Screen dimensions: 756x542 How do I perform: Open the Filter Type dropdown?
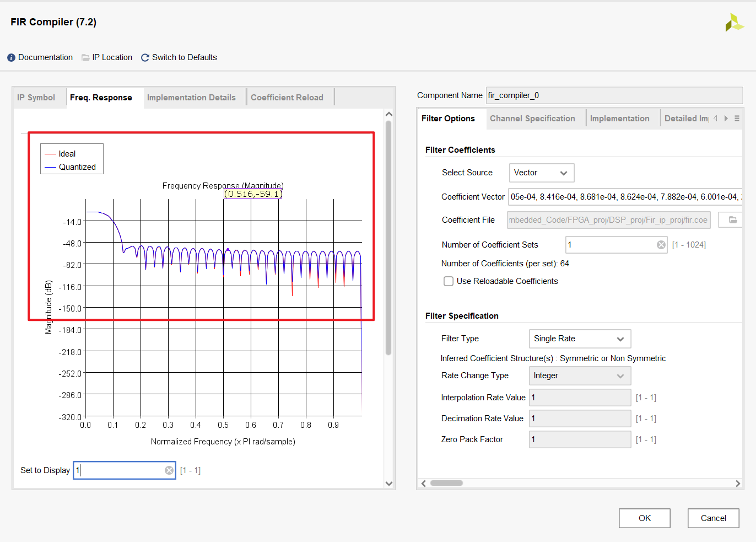pyautogui.click(x=580, y=339)
